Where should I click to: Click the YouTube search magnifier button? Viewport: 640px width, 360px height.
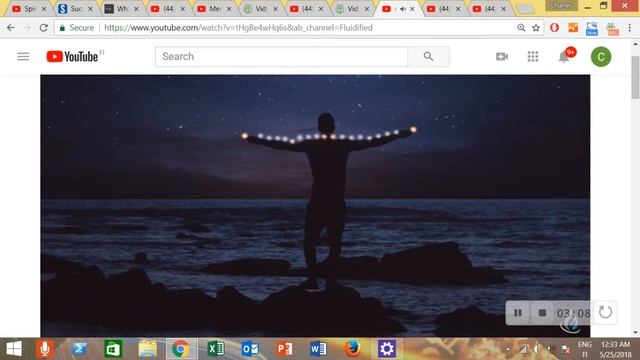(428, 56)
